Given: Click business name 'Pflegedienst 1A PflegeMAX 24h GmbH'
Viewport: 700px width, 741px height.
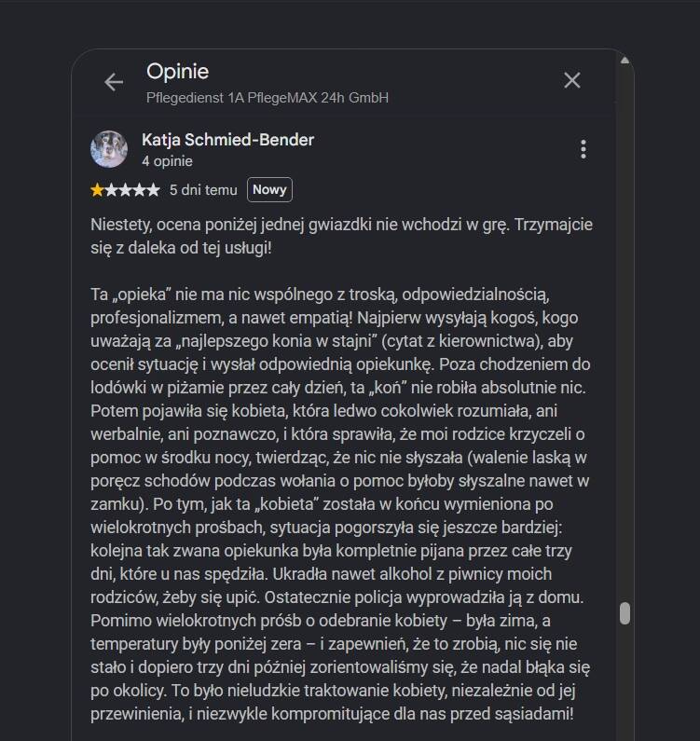Looking at the screenshot, I should pos(268,98).
